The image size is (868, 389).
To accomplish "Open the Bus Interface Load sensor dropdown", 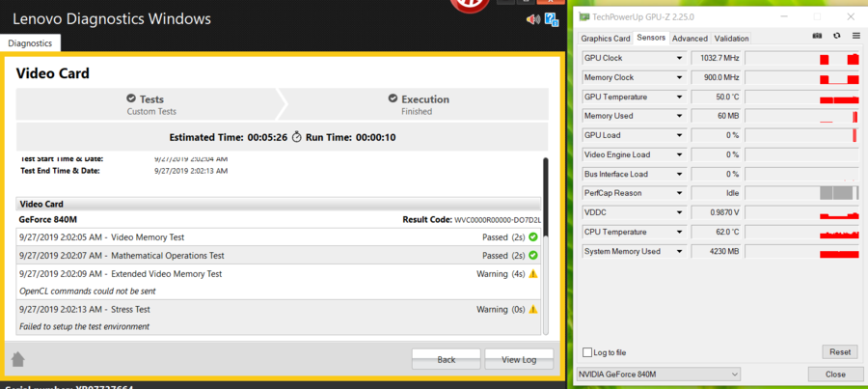I will [679, 174].
